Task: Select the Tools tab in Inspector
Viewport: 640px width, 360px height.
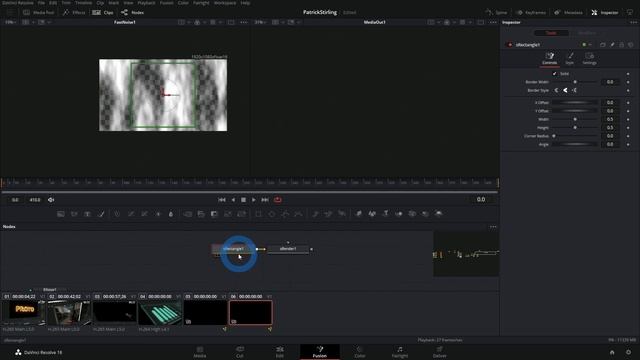Action: (x=551, y=33)
